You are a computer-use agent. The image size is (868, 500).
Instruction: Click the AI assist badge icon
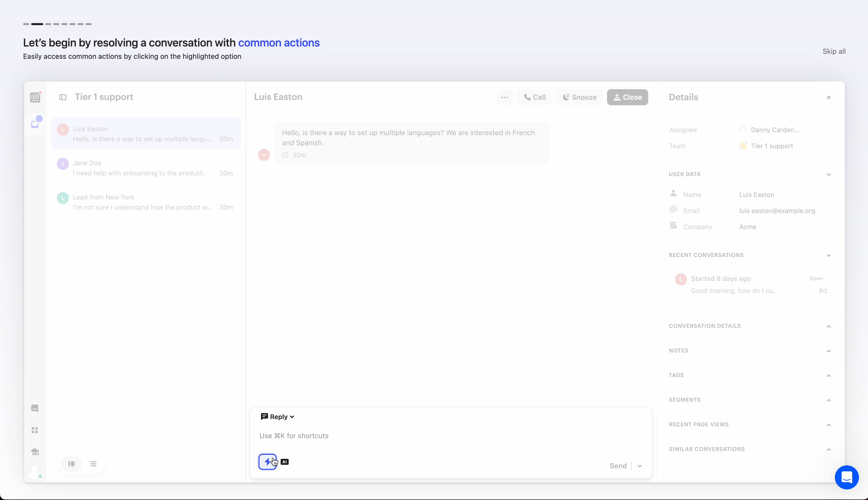coord(285,462)
